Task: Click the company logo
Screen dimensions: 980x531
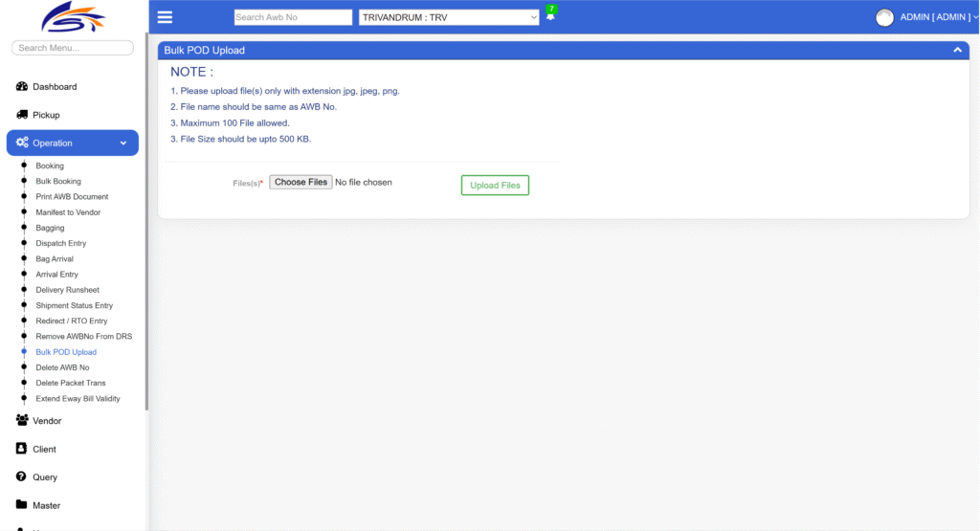Action: pyautogui.click(x=72, y=19)
